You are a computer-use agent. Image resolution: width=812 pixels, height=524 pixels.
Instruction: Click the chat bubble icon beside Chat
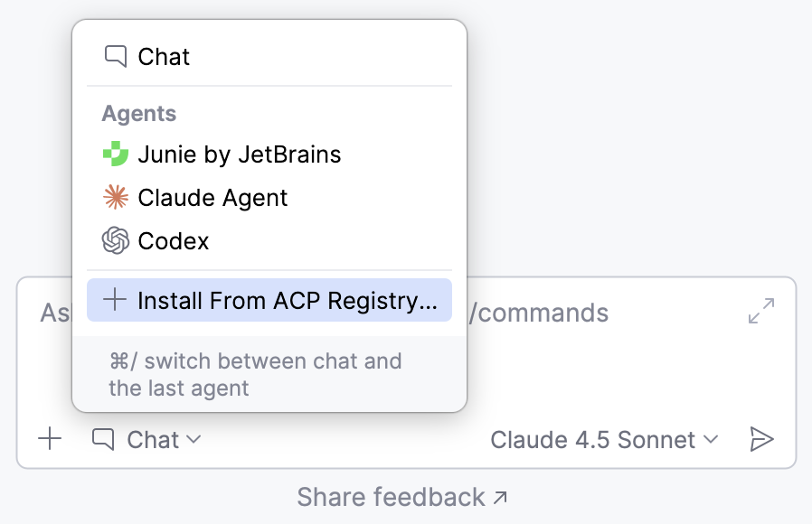[115, 56]
